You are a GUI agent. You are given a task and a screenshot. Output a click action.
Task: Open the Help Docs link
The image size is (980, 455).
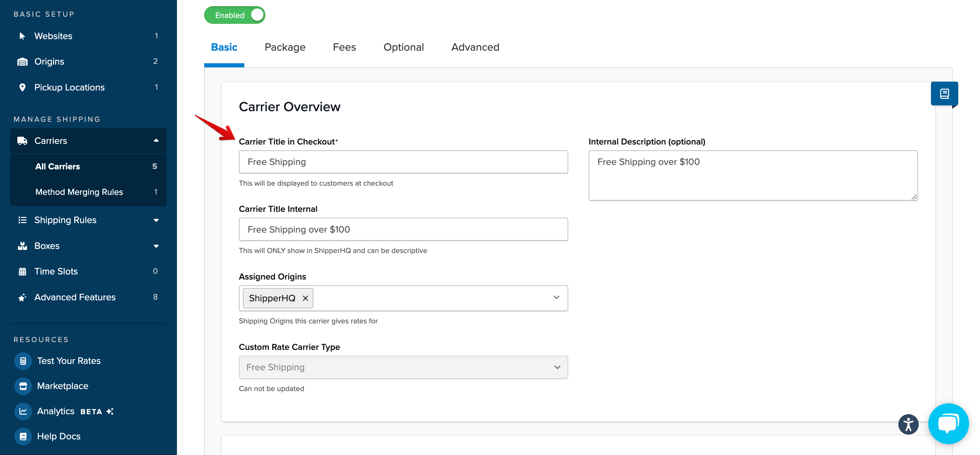[59, 436]
